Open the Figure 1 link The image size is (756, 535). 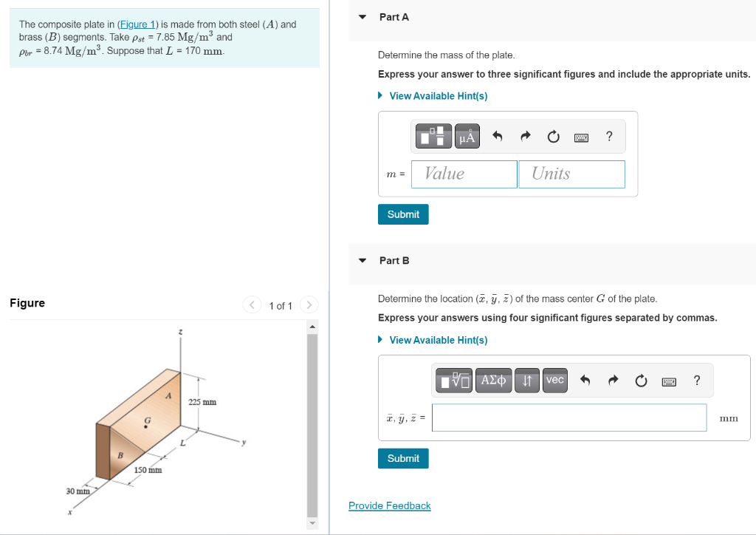coord(137,24)
